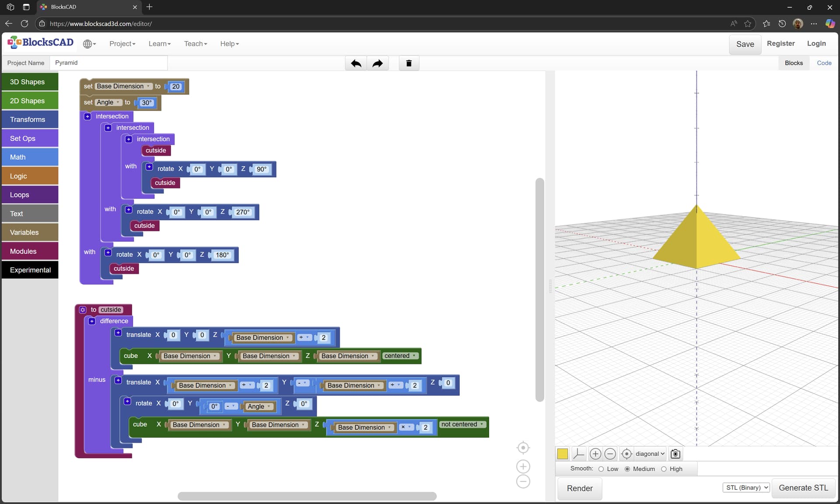Click the Render button

pyautogui.click(x=580, y=488)
